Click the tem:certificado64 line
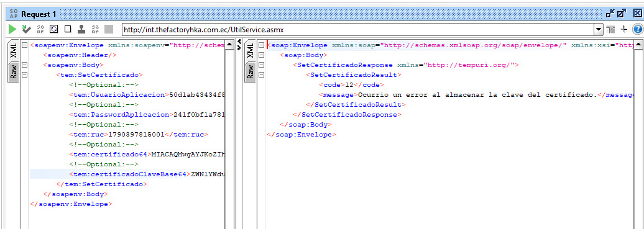 [x=147, y=155]
